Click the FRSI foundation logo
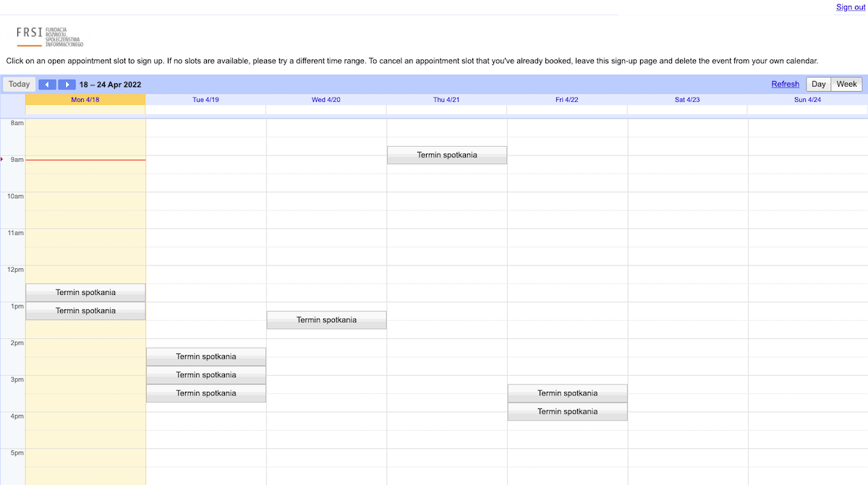The height and width of the screenshot is (485, 868). [49, 36]
